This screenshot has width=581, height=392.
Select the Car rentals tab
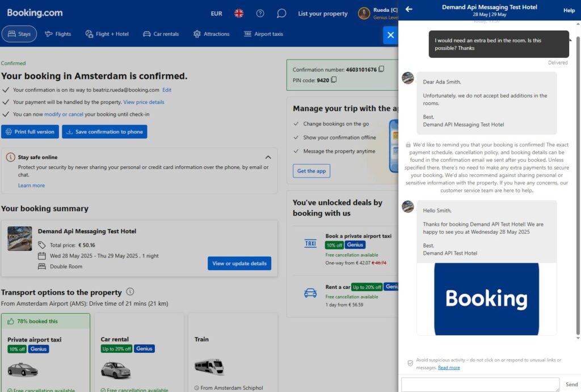[161, 34]
